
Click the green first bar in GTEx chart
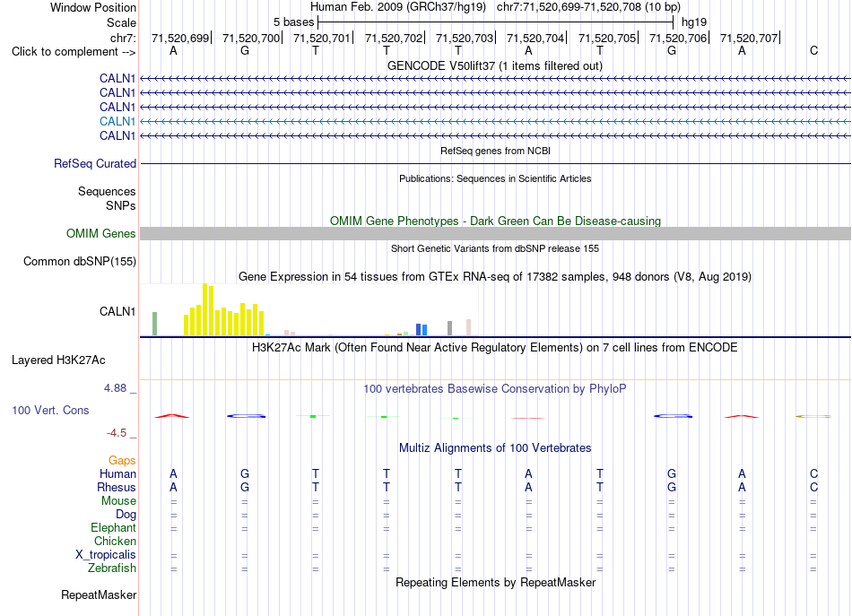[155, 324]
